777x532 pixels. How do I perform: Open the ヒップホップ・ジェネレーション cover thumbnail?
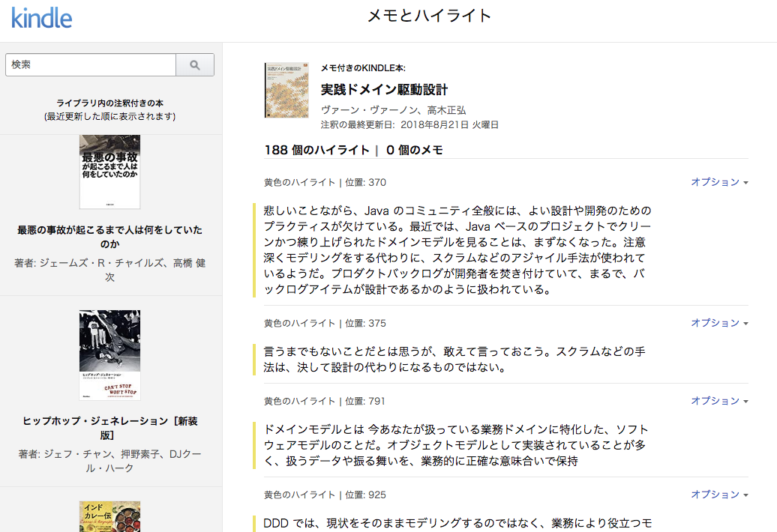(x=110, y=355)
